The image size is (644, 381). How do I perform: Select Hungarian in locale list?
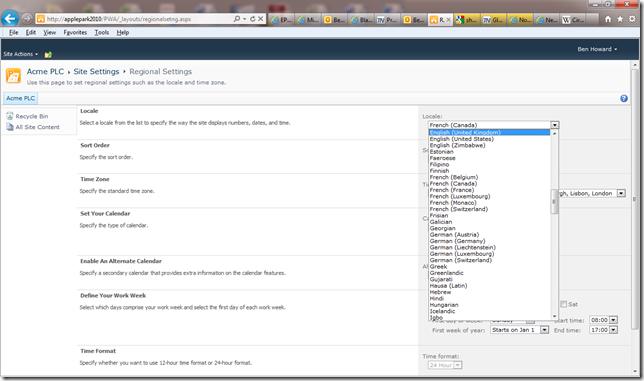click(x=489, y=305)
